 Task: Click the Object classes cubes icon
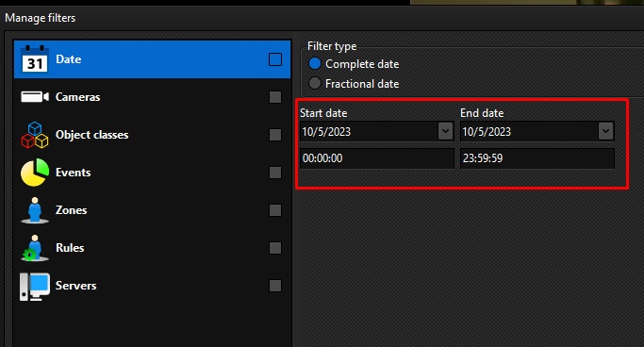tap(35, 135)
